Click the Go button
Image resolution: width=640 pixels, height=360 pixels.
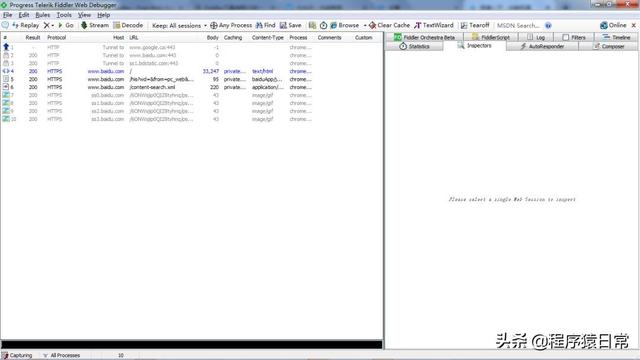click(x=66, y=25)
